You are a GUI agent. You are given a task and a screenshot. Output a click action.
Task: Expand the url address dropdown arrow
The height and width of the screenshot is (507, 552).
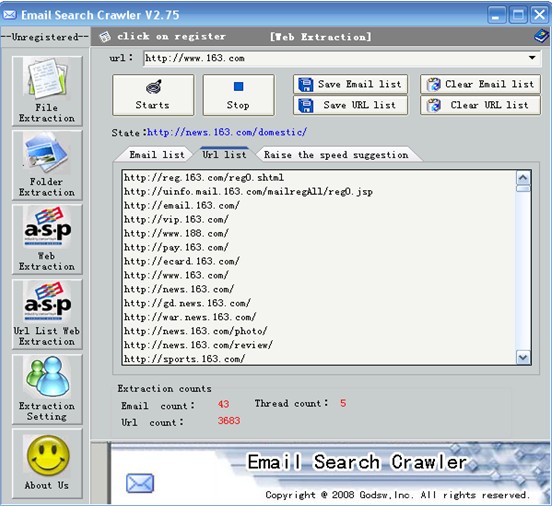click(x=532, y=57)
